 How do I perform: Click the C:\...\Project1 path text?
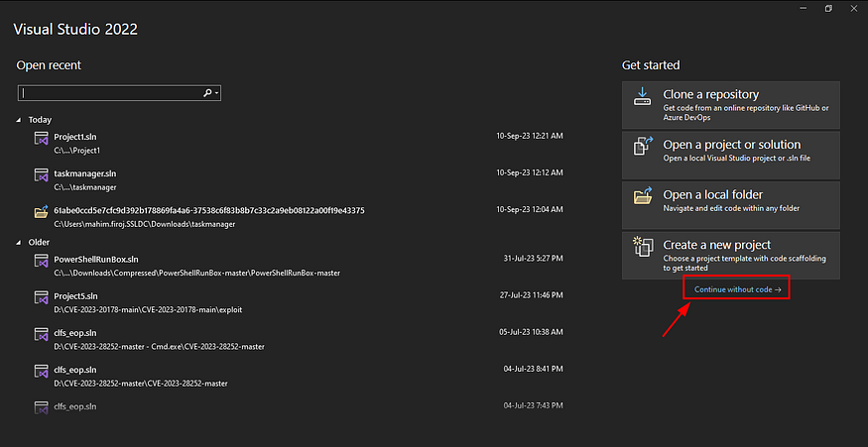click(x=76, y=151)
